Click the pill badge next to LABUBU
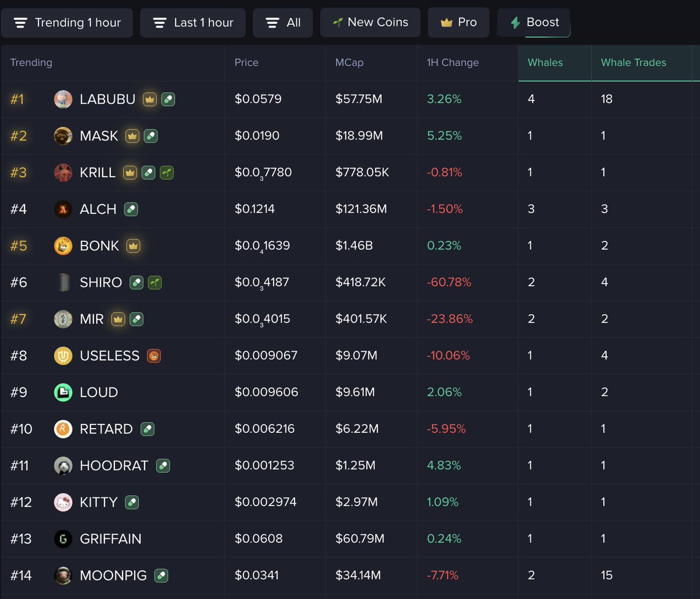 coord(168,99)
